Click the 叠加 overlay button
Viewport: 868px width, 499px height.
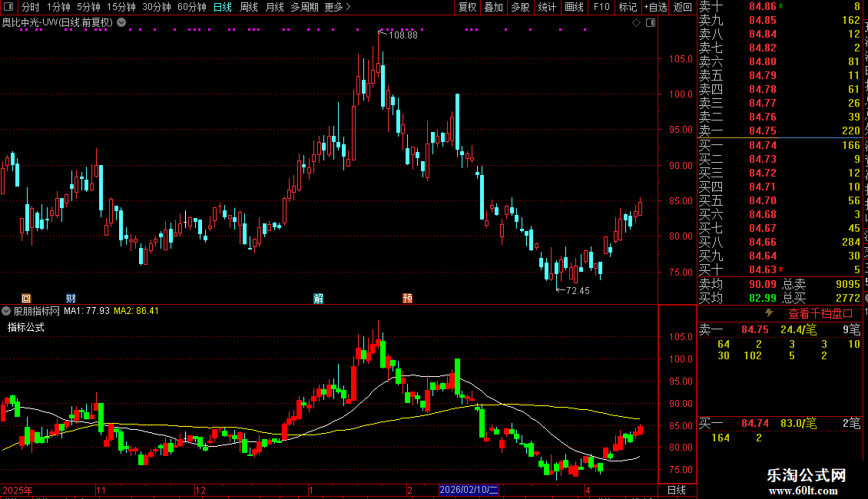click(x=494, y=7)
